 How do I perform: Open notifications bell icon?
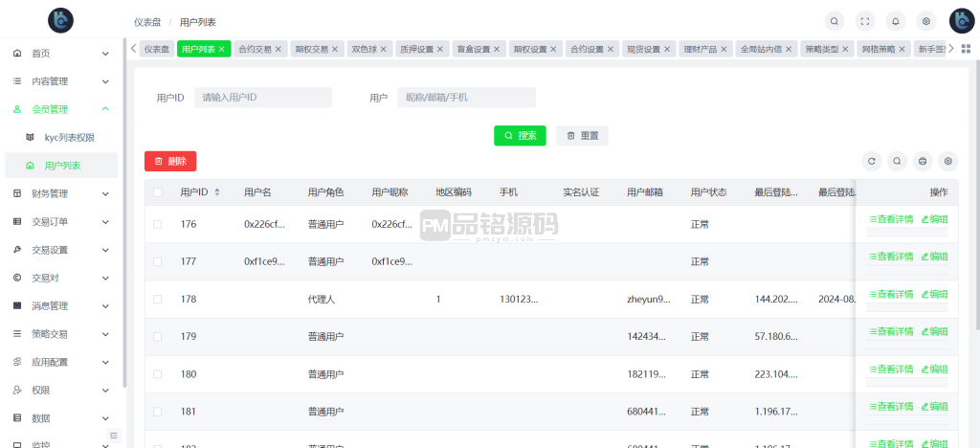(896, 21)
